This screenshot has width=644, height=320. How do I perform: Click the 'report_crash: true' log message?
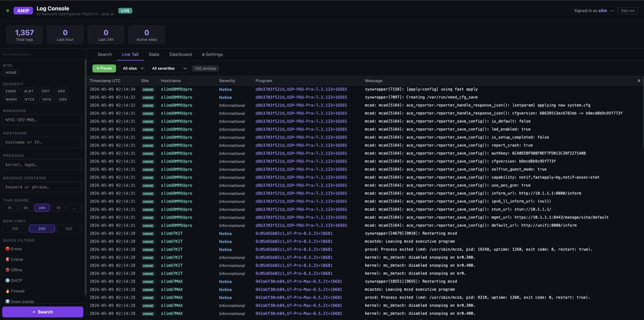[x=449, y=145]
